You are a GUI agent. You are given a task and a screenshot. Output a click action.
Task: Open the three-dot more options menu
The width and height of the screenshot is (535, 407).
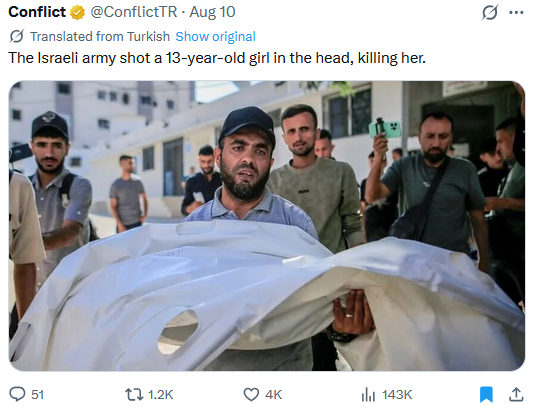point(516,13)
